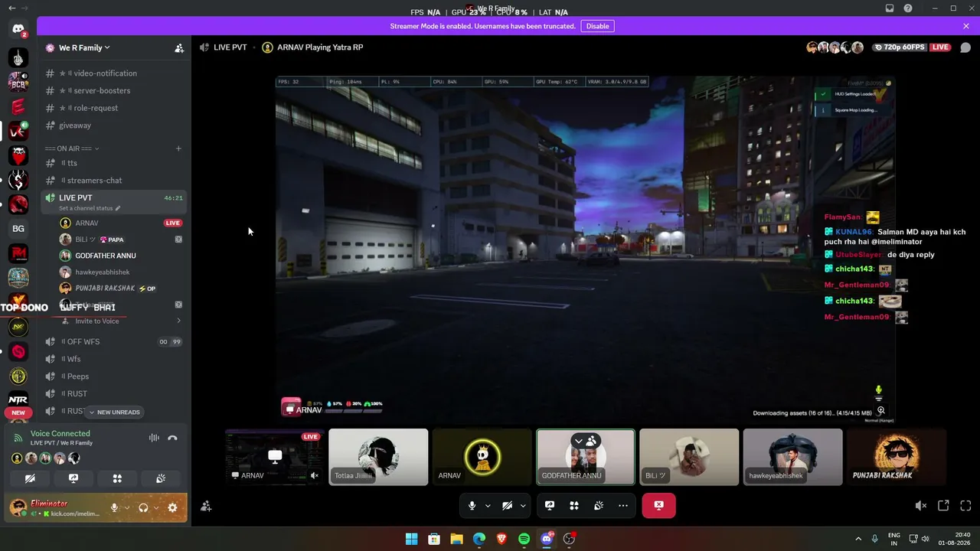Switch the call to full screen
The width and height of the screenshot is (980, 551).
pos(965,506)
